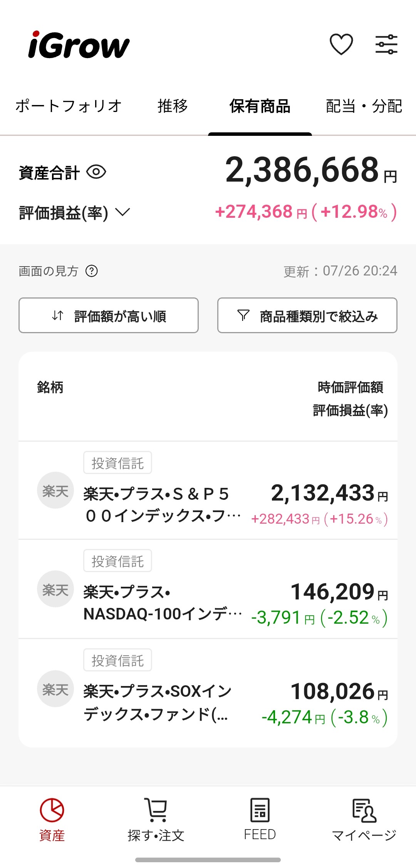Open the settings sliders icon

coord(386,44)
